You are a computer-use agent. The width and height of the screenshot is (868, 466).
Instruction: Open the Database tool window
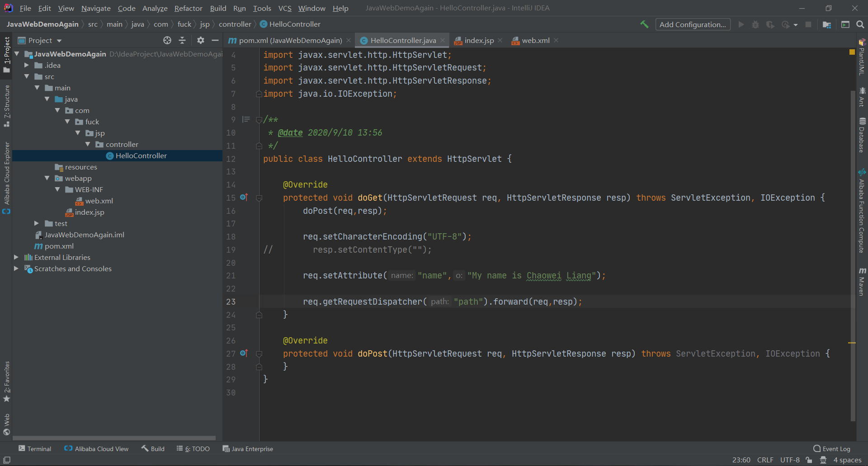(x=862, y=135)
